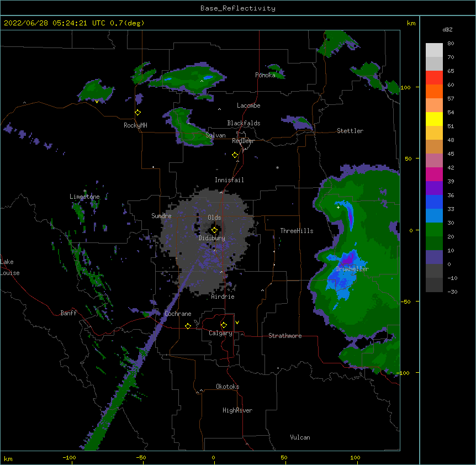Click the Blackfalds label
476x465 pixels.
[x=244, y=123]
